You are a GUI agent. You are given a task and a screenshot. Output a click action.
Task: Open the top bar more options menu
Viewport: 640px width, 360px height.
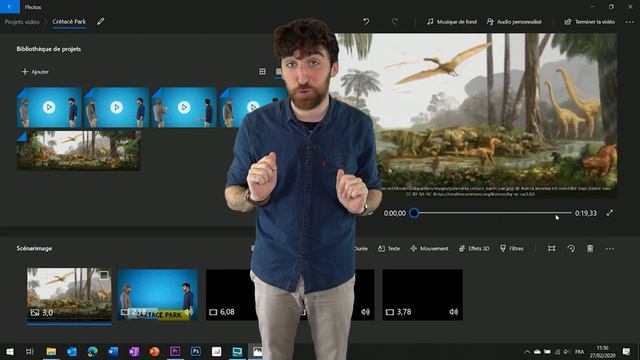coord(629,22)
